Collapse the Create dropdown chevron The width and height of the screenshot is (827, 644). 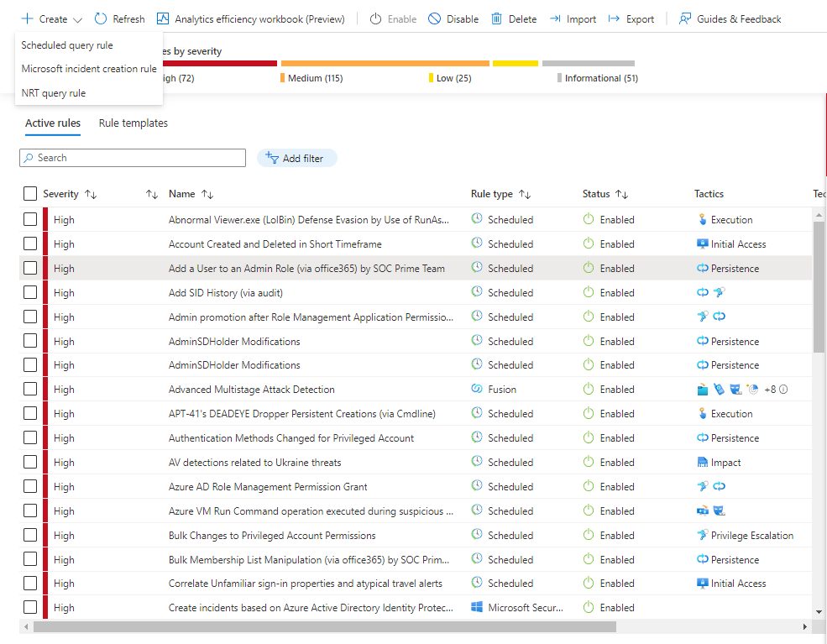(x=78, y=19)
